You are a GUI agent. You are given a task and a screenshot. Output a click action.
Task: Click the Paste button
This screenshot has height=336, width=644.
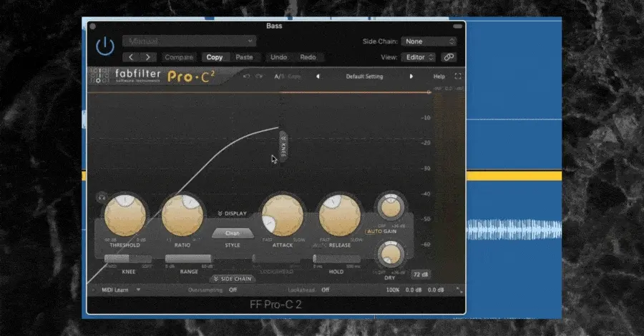[x=245, y=57]
